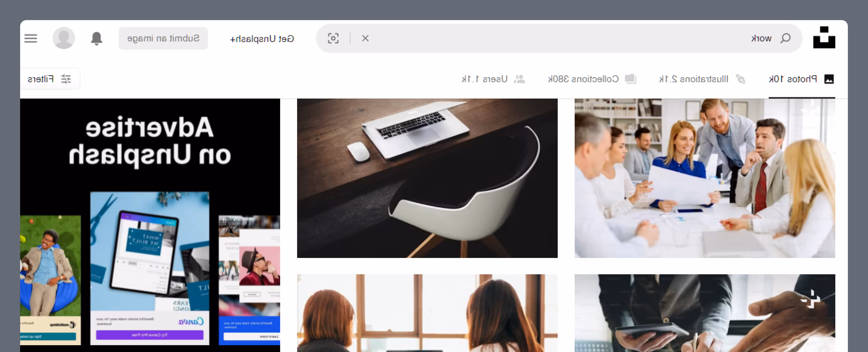Click the search box containing 'work'
This screenshot has height=352, width=868.
(x=559, y=38)
